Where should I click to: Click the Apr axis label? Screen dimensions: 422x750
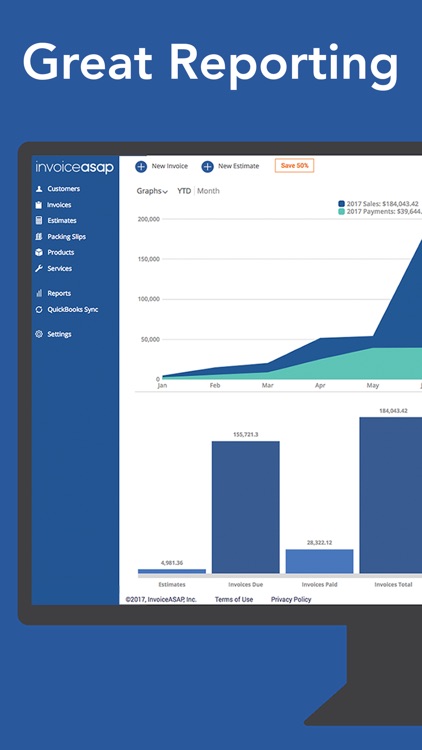point(320,385)
